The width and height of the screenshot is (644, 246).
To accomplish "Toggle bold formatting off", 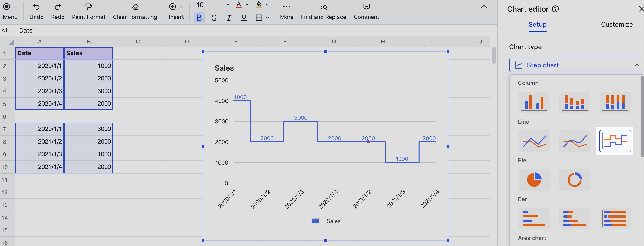I will [199, 18].
